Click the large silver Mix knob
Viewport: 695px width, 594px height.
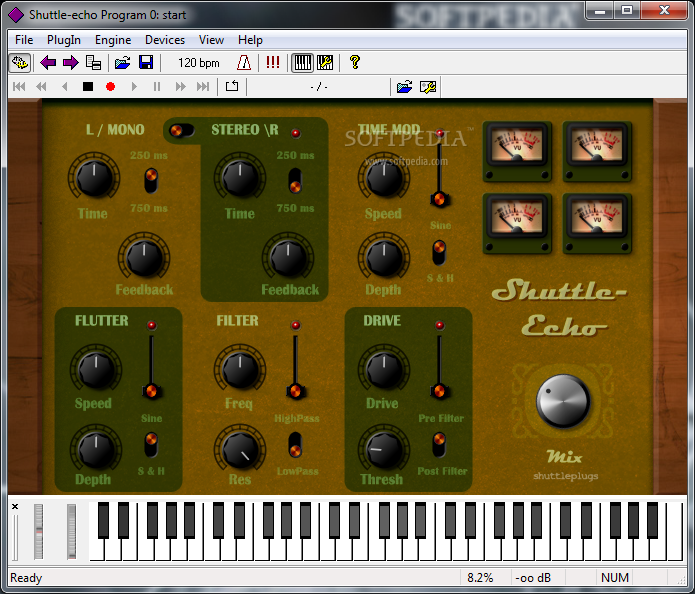point(563,401)
